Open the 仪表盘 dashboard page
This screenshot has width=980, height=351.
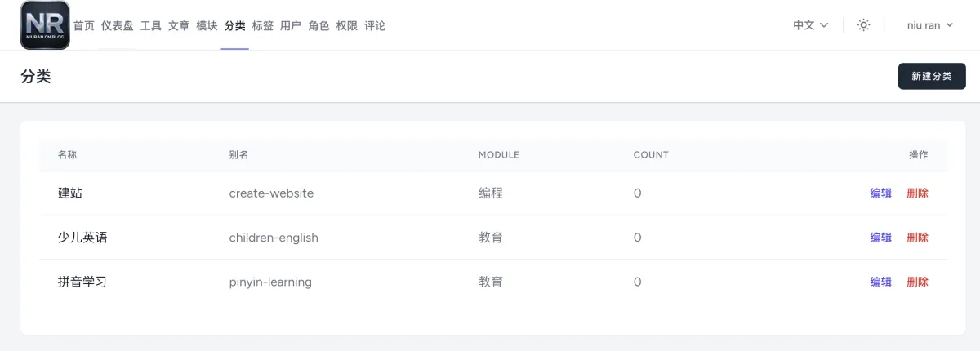click(x=118, y=25)
